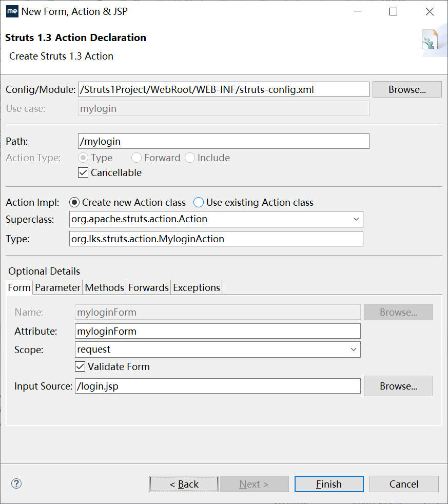Click the Path input field

[224, 141]
